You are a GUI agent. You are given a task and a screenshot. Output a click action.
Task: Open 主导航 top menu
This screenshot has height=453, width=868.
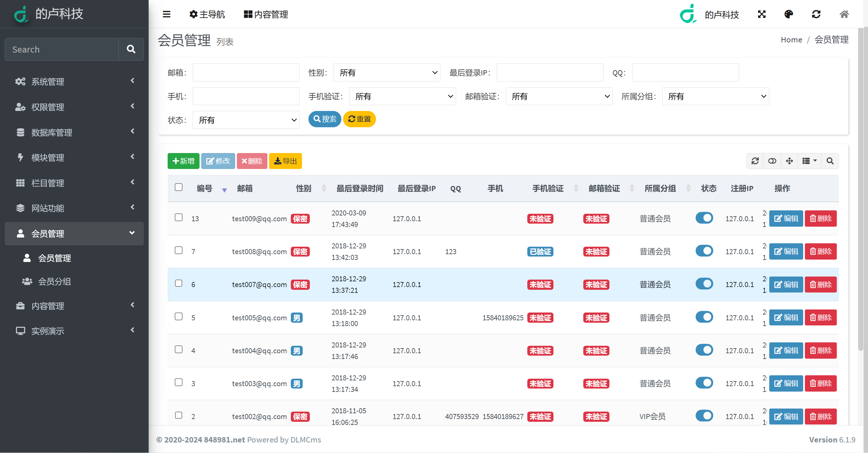[207, 14]
